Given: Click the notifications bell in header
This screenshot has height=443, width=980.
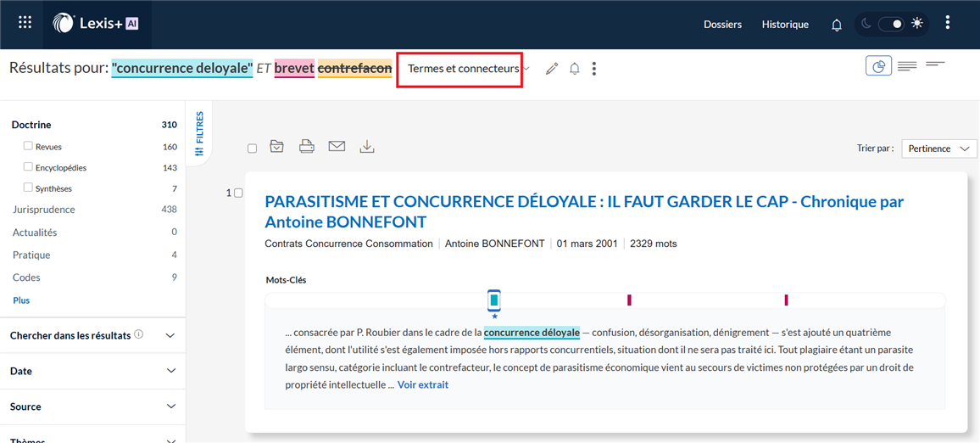Looking at the screenshot, I should coord(836,25).
